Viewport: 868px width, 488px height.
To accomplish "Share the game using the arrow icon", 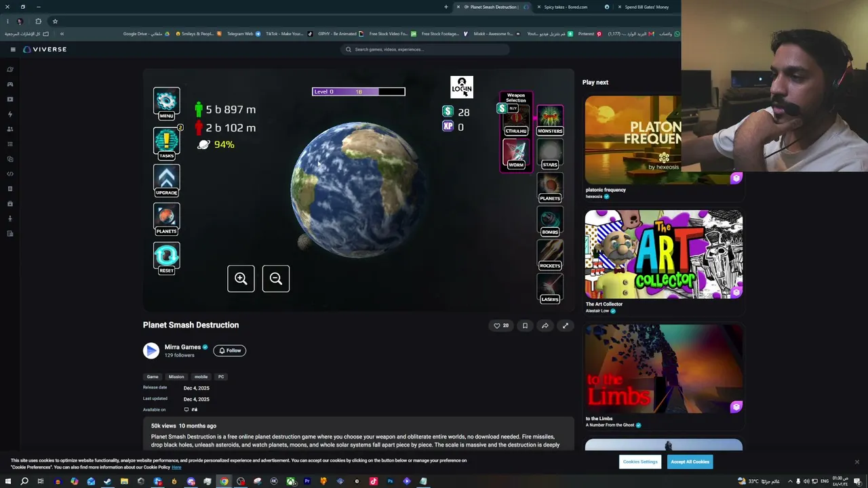I will [x=545, y=325].
